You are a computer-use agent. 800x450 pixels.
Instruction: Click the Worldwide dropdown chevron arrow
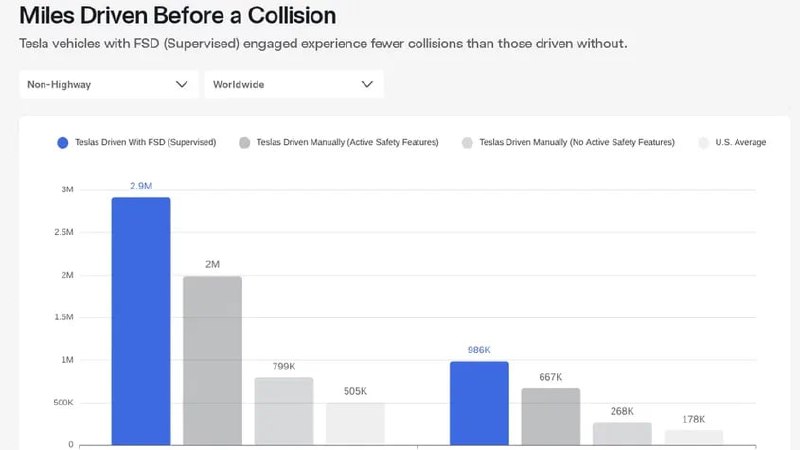point(367,85)
